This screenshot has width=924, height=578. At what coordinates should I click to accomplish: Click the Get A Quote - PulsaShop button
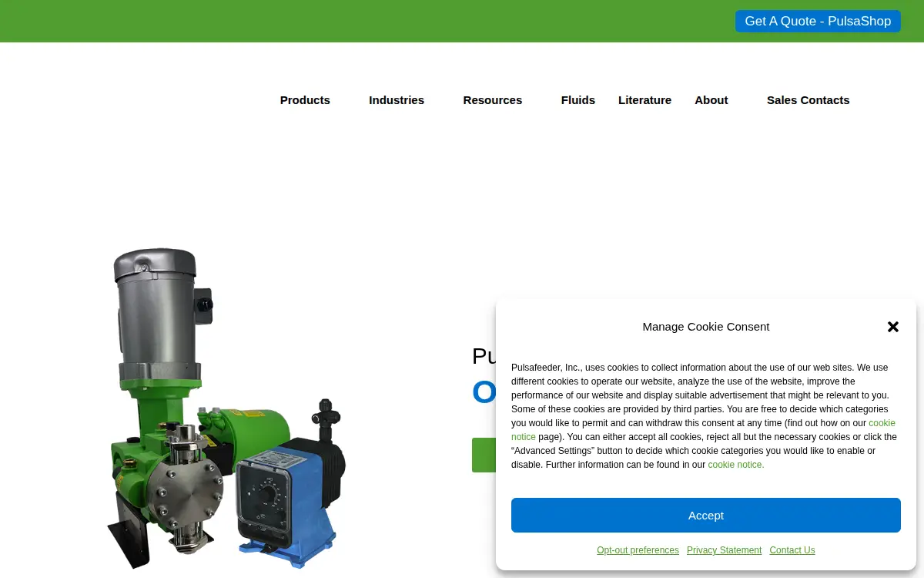tap(818, 22)
